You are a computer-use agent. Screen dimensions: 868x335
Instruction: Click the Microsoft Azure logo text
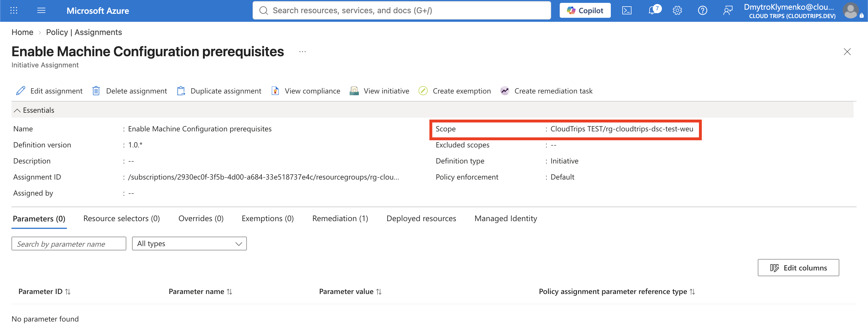click(98, 11)
